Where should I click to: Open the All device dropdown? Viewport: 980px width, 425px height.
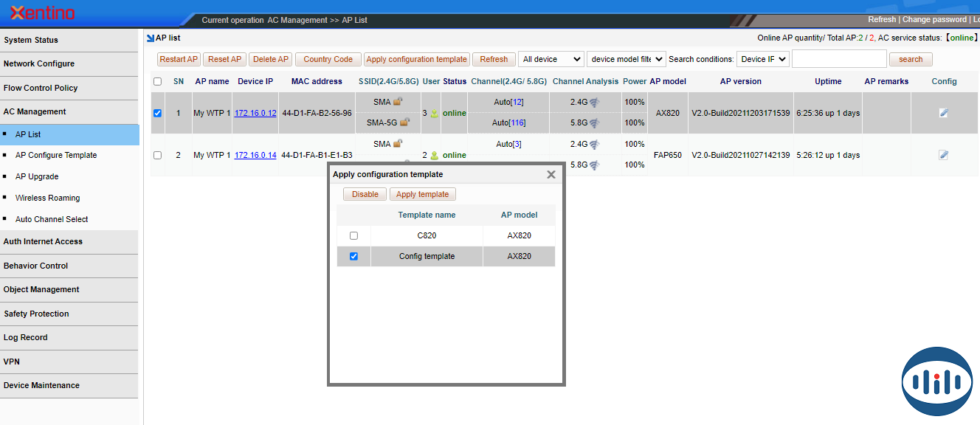pyautogui.click(x=551, y=59)
